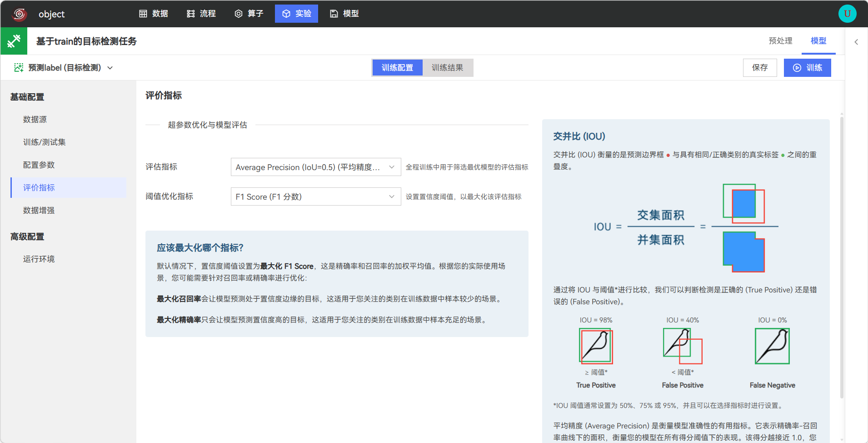Image resolution: width=868 pixels, height=443 pixels.
Task: Click the 高级配置 section header
Action: 27,237
